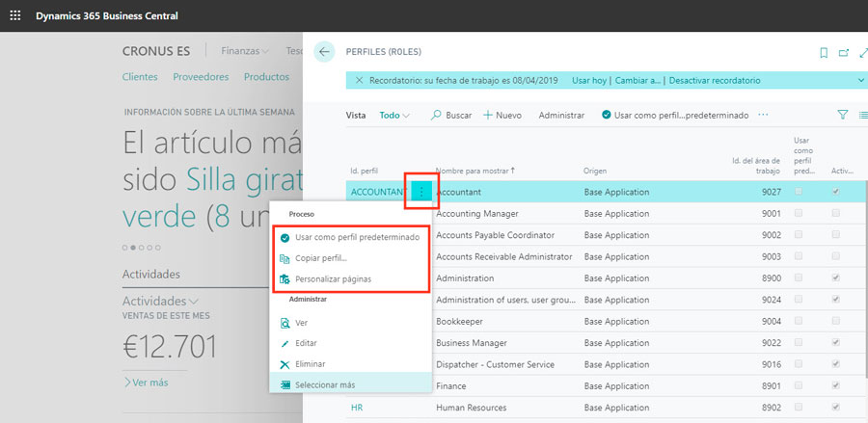Open the filter pane funnel icon

point(842,115)
